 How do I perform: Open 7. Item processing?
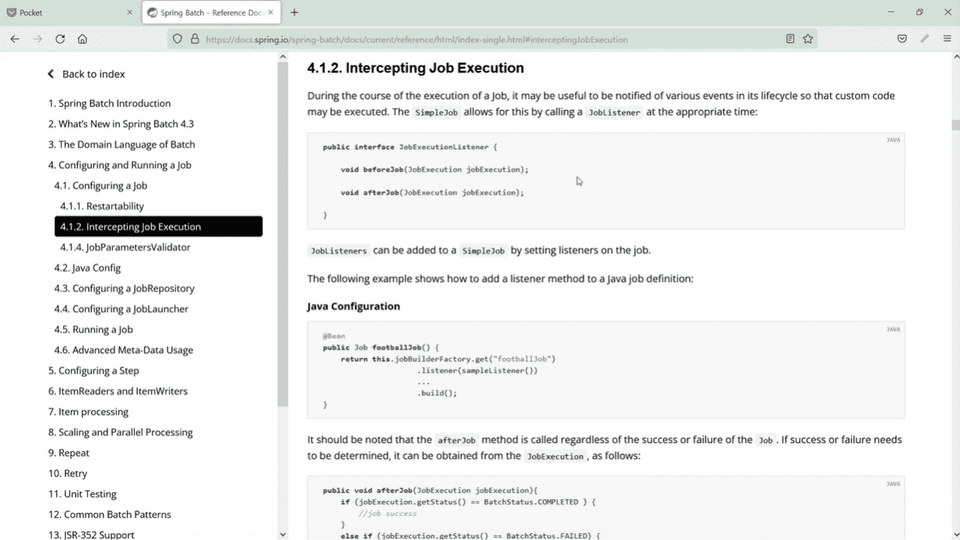click(88, 412)
